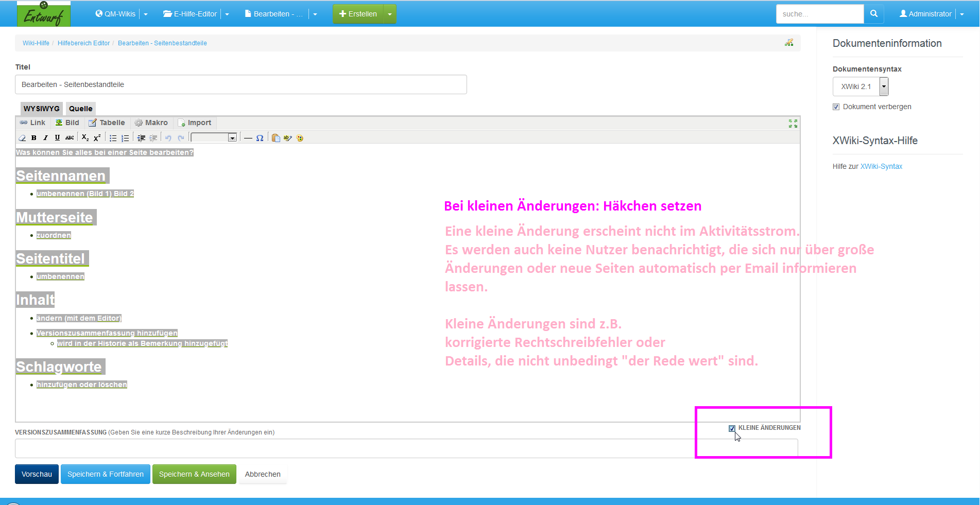Screen dimensions: 980x505
Task: Click Speichern & Ansehen button
Action: (x=194, y=474)
